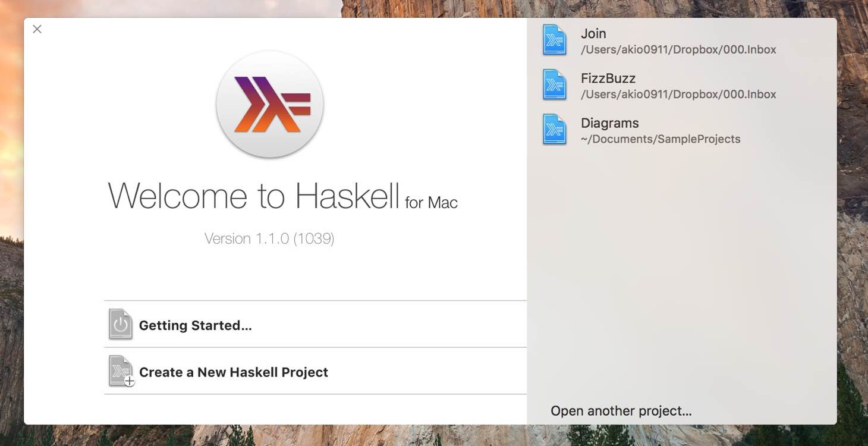Click the Diagrams project file icon
868x446 pixels.
coord(555,129)
